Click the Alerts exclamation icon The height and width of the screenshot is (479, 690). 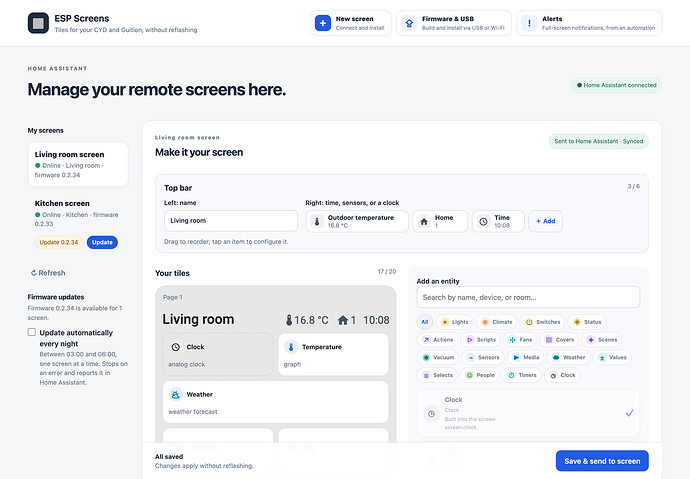click(529, 23)
